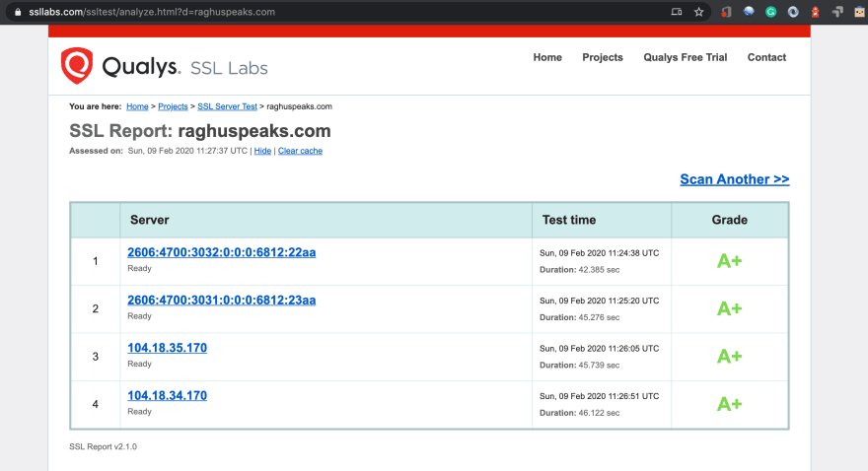Viewport: 868px width, 471px height.
Task: Click the Server column header
Action: click(150, 220)
